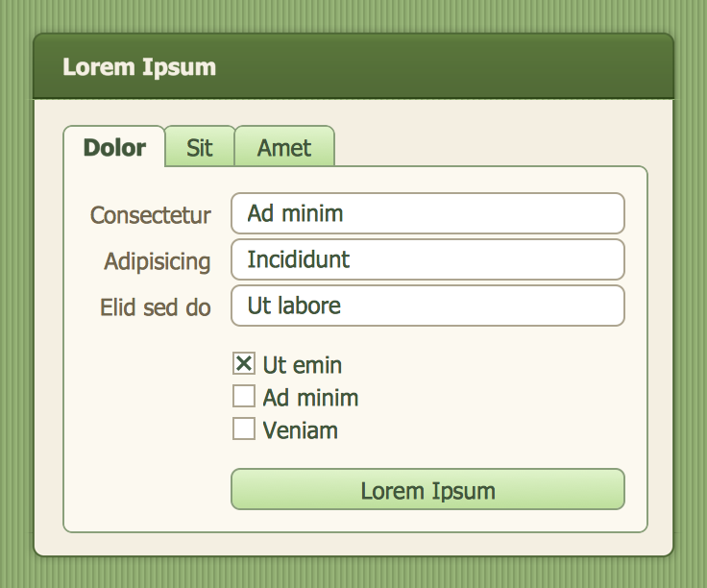Click the Elid sed do label
Screen dimensions: 707x588
[156, 307]
